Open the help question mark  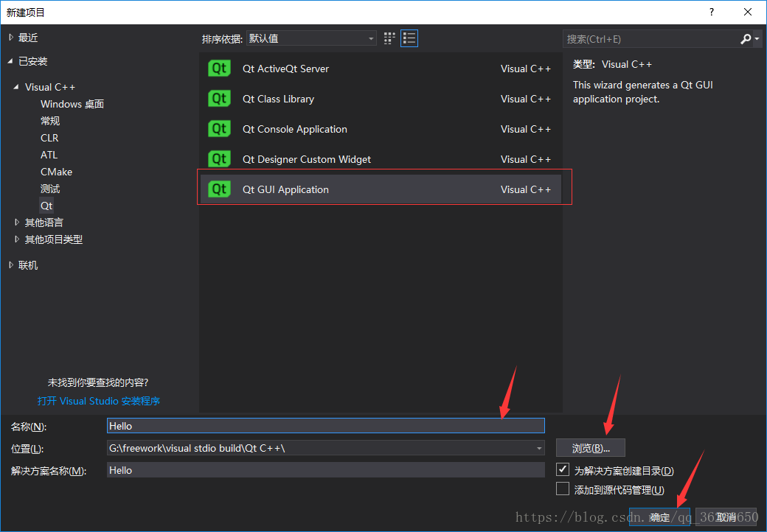point(711,13)
